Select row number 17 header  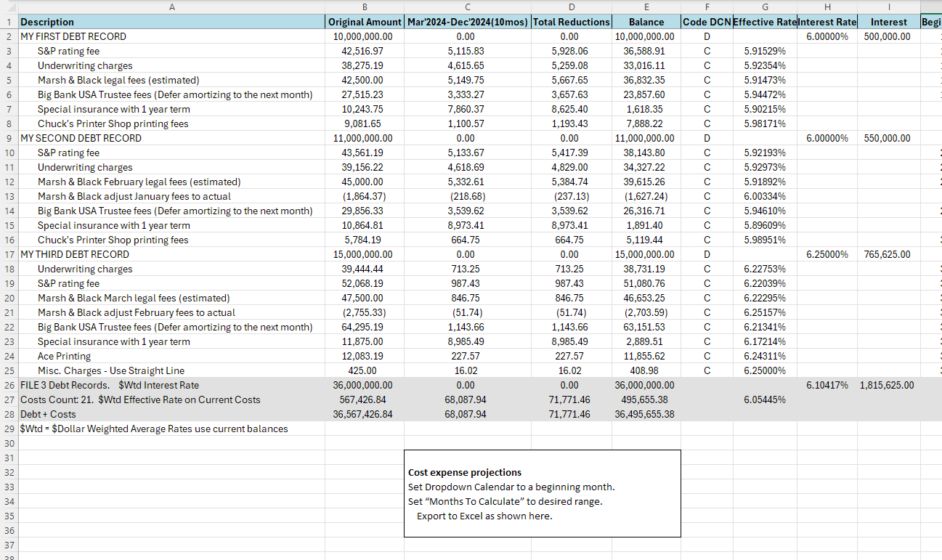click(9, 254)
